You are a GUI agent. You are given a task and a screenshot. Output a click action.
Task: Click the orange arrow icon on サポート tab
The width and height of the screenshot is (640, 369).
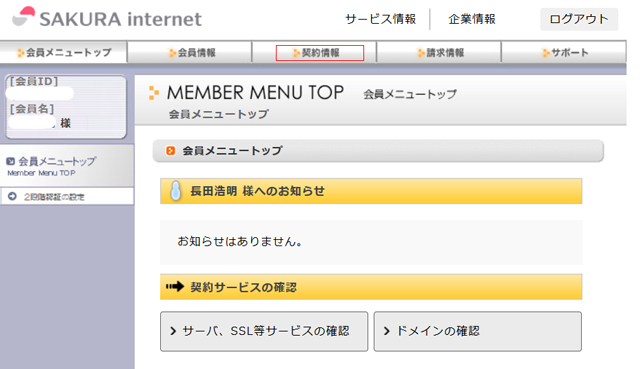coord(546,53)
